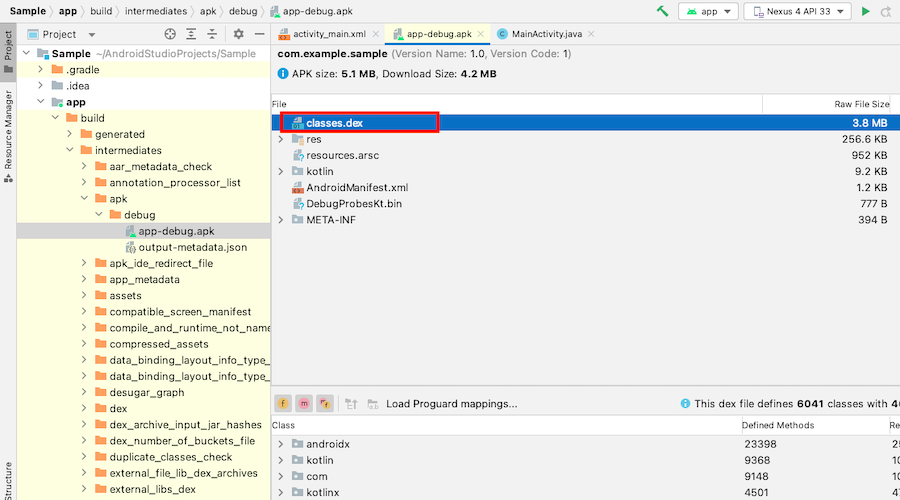Close the app-debug.apk tab
Image resolution: width=900 pixels, height=500 pixels.
[x=481, y=34]
